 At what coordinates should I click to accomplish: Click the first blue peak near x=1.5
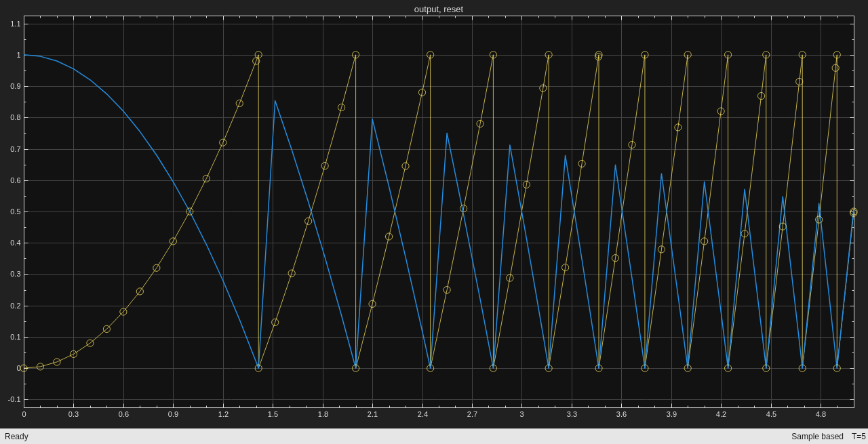coord(275,100)
